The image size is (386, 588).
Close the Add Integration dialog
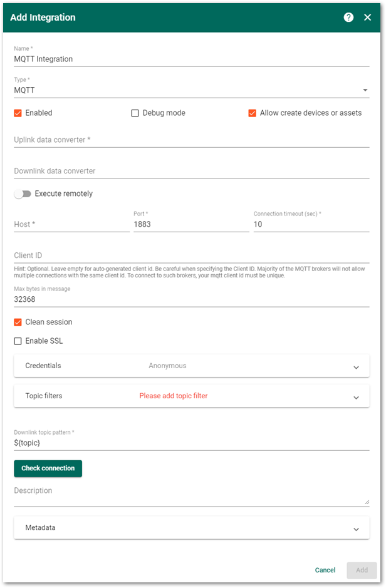click(368, 18)
